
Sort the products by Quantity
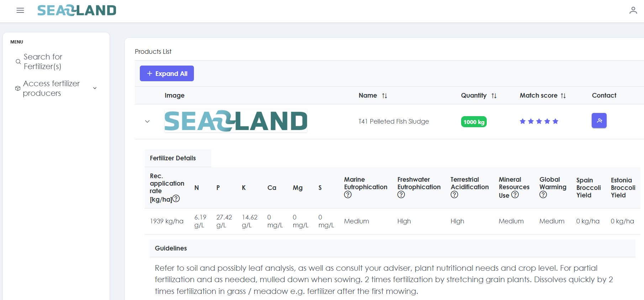pyautogui.click(x=494, y=95)
